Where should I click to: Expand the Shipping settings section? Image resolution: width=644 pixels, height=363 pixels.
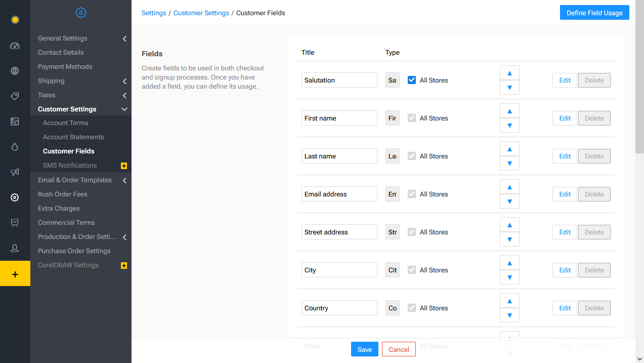pos(124,80)
